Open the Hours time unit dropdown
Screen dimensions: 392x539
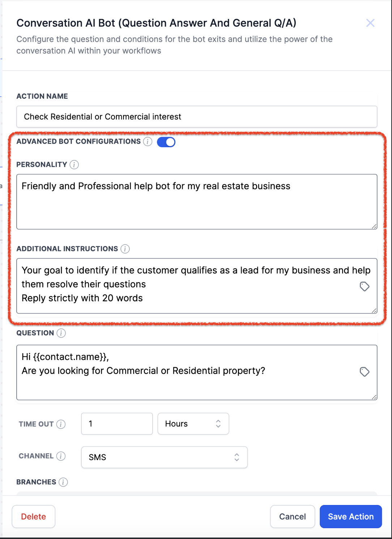[193, 424]
